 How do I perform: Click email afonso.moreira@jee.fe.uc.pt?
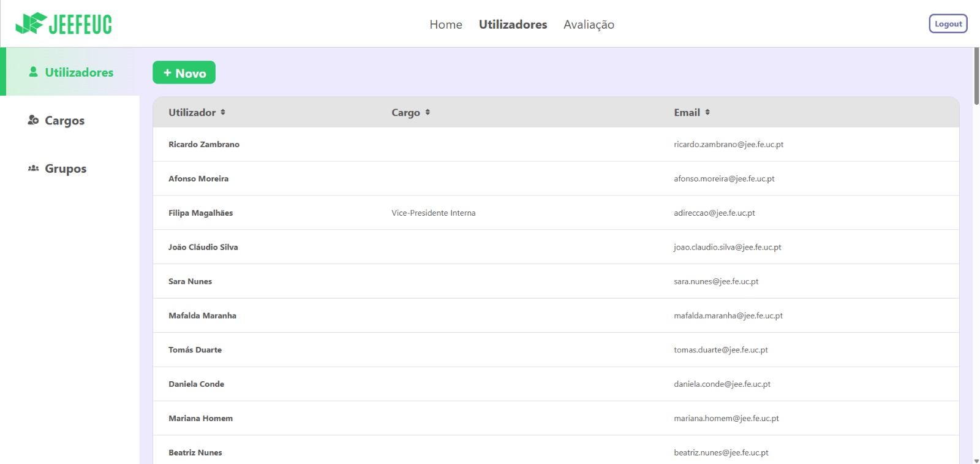click(724, 178)
